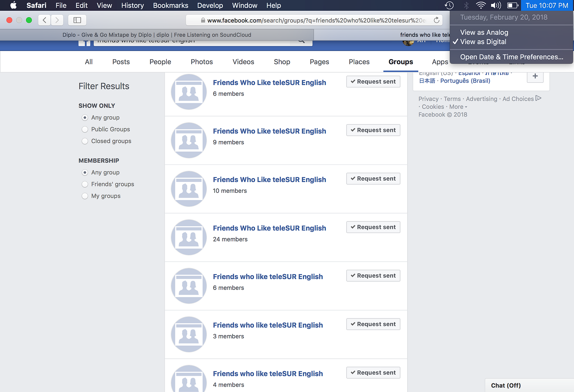Switch language to 日本語
This screenshot has width=574, height=392.
pyautogui.click(x=427, y=81)
